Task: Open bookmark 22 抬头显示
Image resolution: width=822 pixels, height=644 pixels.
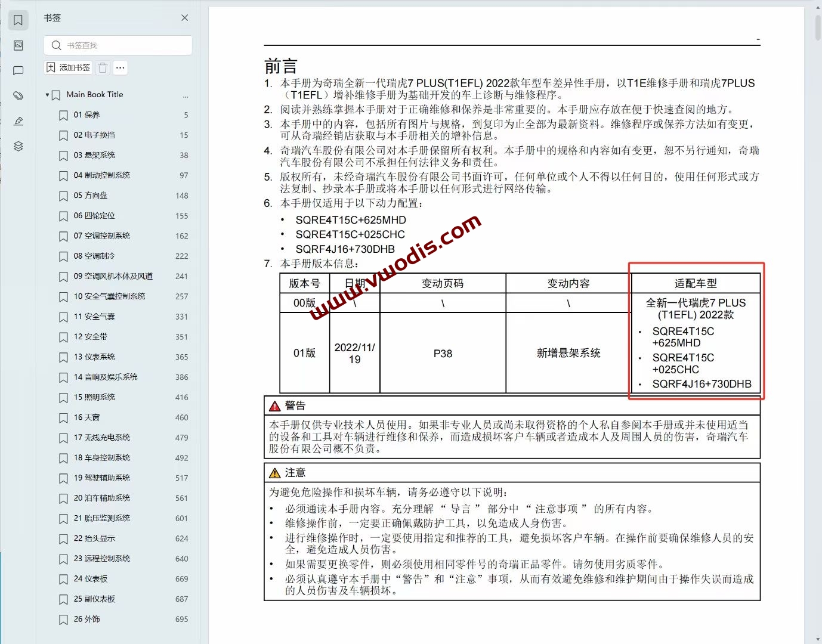Action: [94, 538]
